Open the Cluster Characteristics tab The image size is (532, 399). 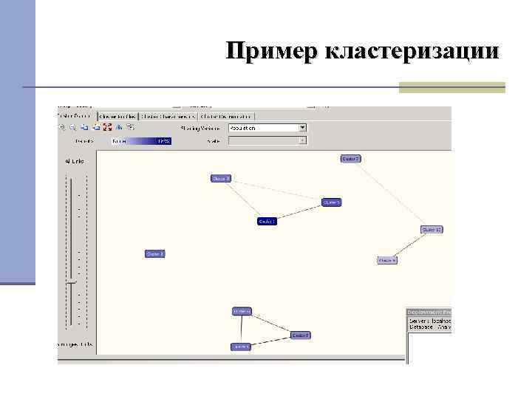point(168,117)
